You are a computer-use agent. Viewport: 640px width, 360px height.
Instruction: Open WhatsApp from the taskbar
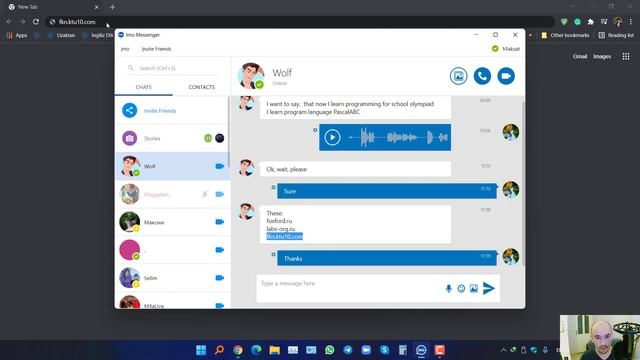pos(329,350)
